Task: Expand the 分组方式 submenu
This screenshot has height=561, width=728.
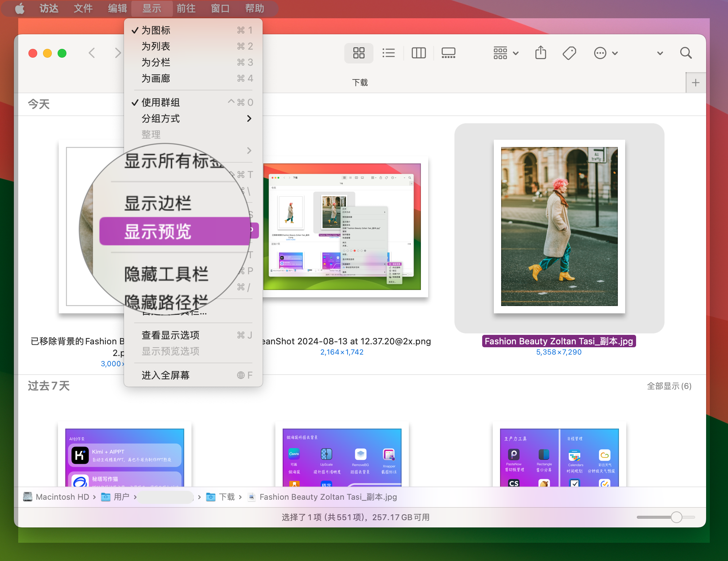Action: [x=160, y=119]
